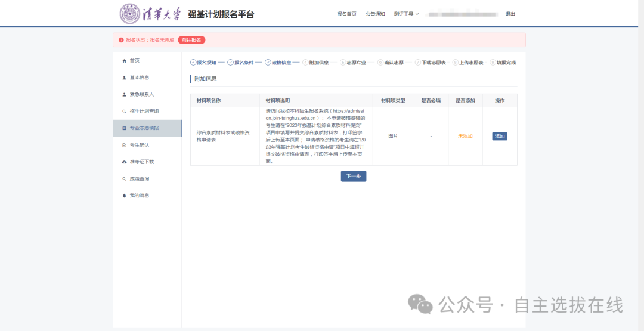
Task: Click 退出 to log out
Action: [x=510, y=14]
